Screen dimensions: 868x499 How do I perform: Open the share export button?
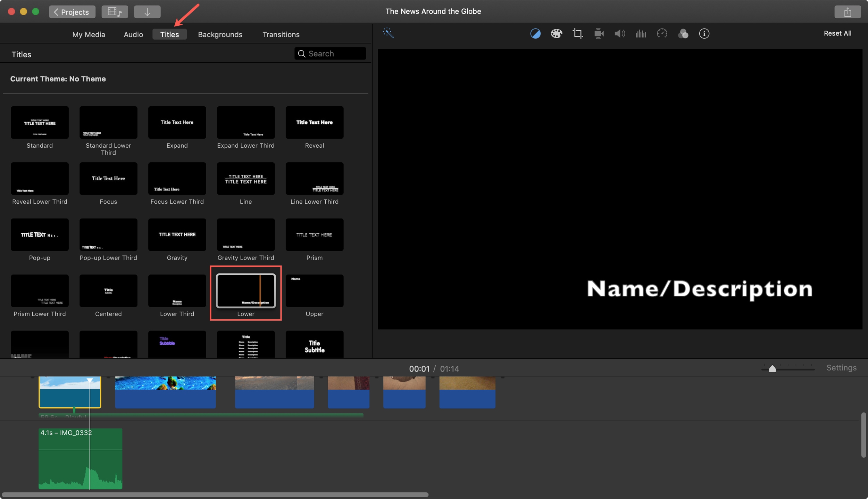pos(847,12)
